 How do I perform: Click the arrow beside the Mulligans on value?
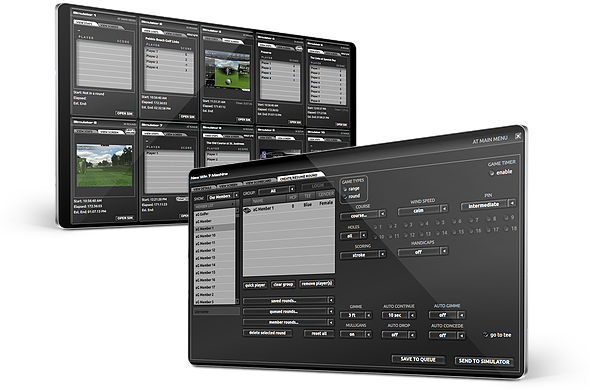click(368, 334)
